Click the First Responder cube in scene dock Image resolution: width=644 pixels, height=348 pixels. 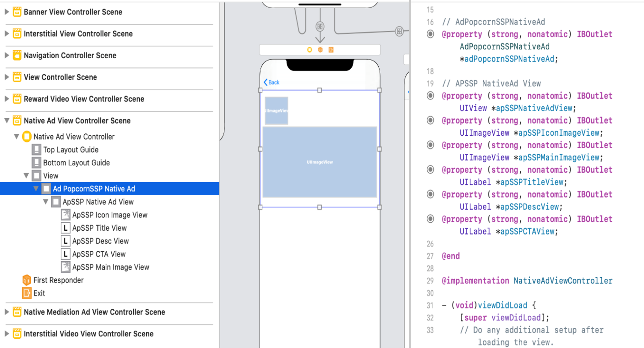point(320,50)
